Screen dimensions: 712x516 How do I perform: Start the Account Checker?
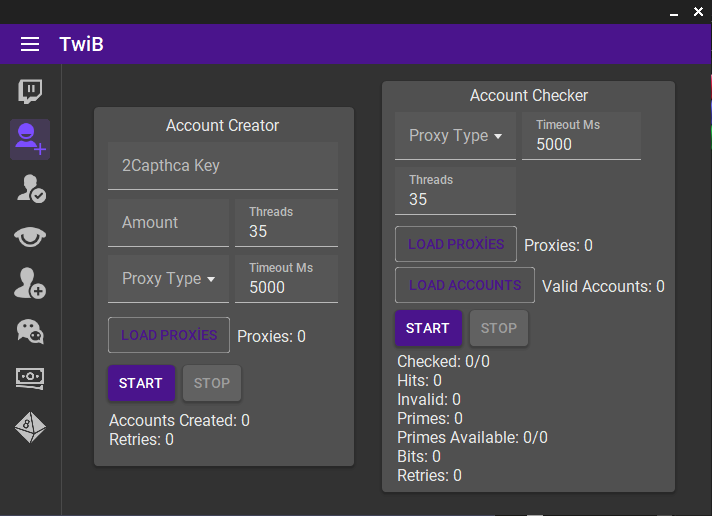428,328
